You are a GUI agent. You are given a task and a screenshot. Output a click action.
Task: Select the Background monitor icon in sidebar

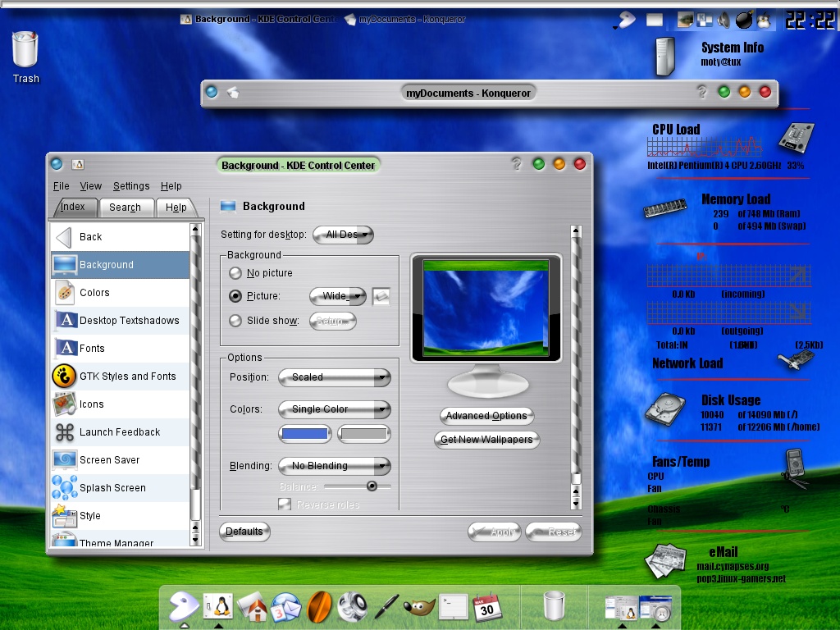(65, 265)
